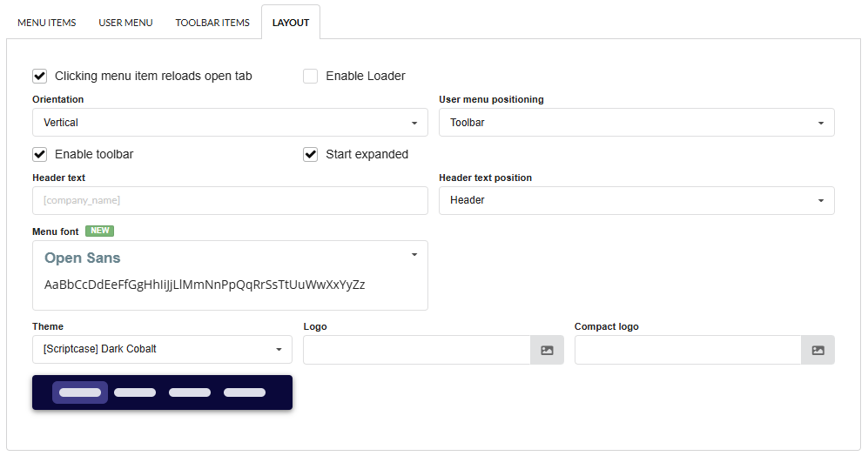Open the User menu positioning dropdown
This screenshot has height=456, width=868.
(x=636, y=123)
